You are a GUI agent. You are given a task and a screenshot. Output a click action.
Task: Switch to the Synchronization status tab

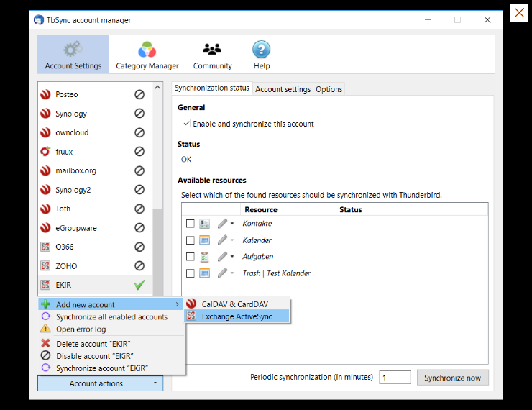[211, 88]
